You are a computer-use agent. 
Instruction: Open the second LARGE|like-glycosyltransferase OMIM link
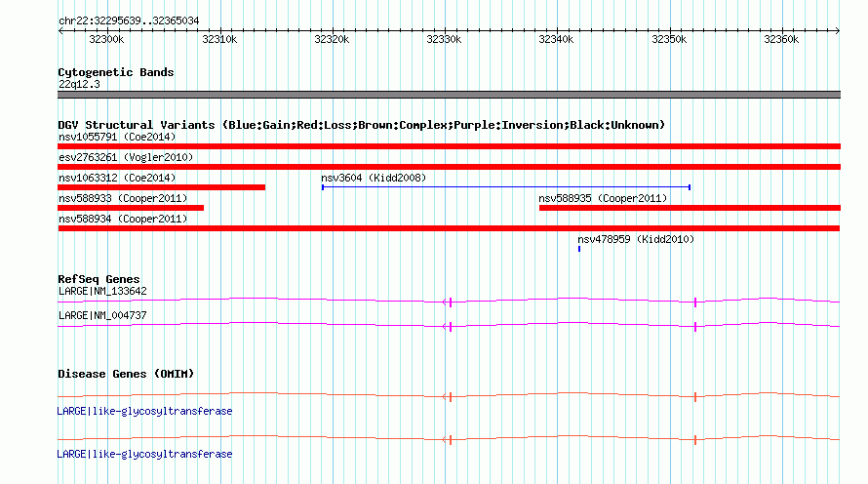[x=144, y=454]
